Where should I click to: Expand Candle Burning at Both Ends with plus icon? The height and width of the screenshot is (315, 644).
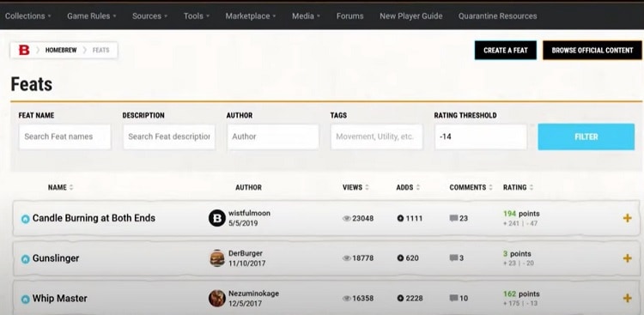click(627, 219)
